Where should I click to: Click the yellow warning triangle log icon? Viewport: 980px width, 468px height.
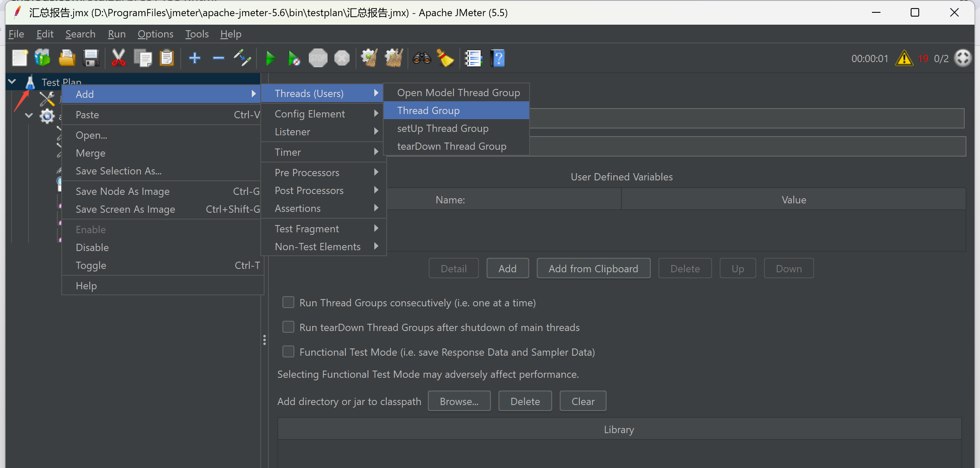[904, 58]
